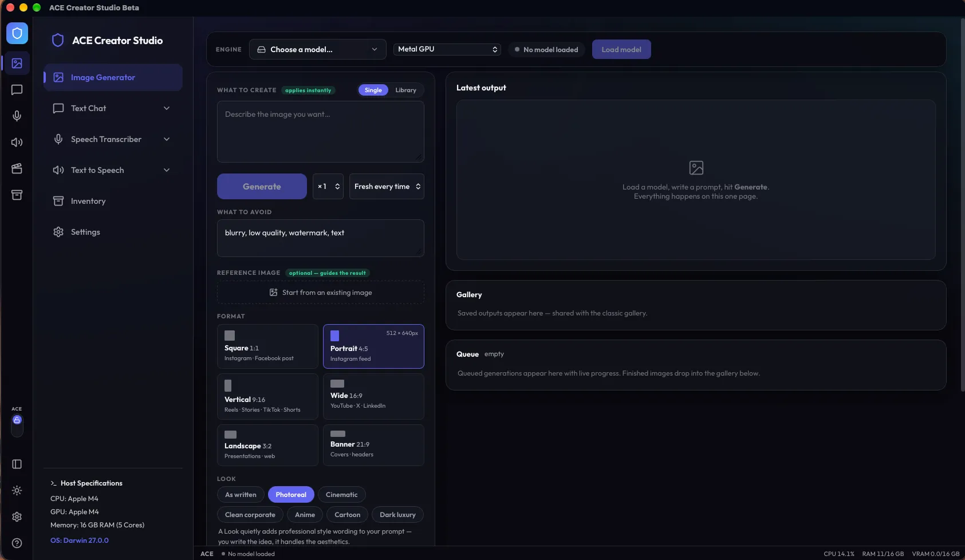Open Settings in the sidebar
Screen dimensions: 965x560
click(113, 232)
